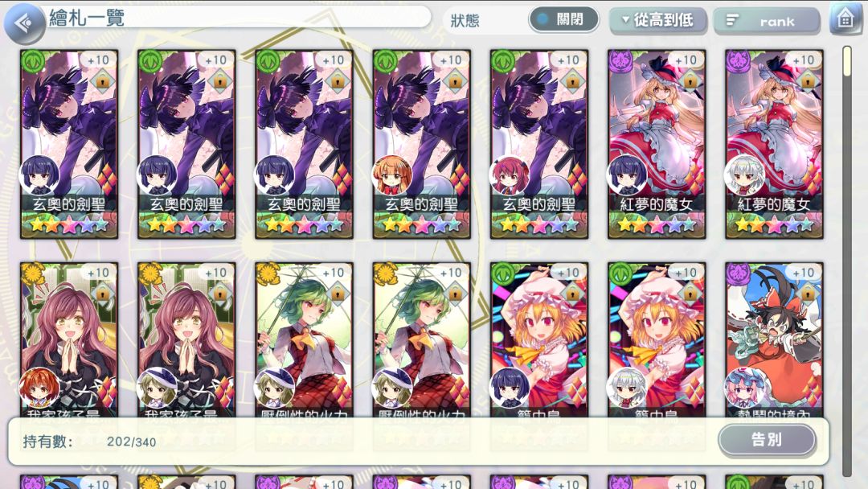Toggle lock on first 紅夢的魔女 card
This screenshot has width=868, height=489.
(690, 82)
